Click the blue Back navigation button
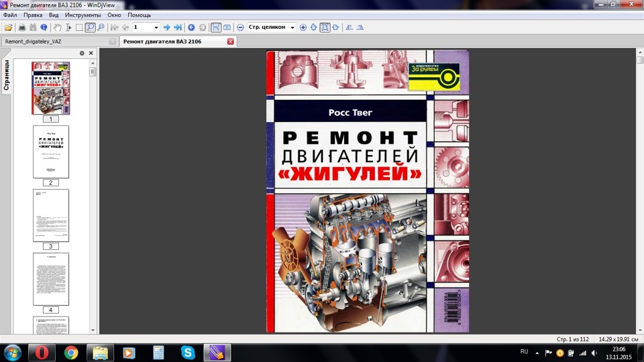 point(191,27)
